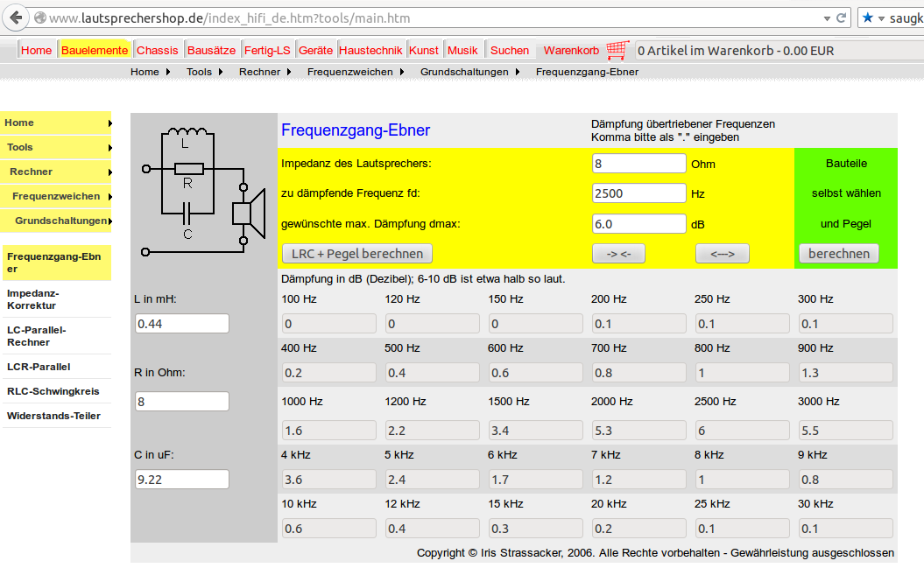Open the Bauelemente navigation tab
Screen dimensions: 924x582
coord(95,51)
